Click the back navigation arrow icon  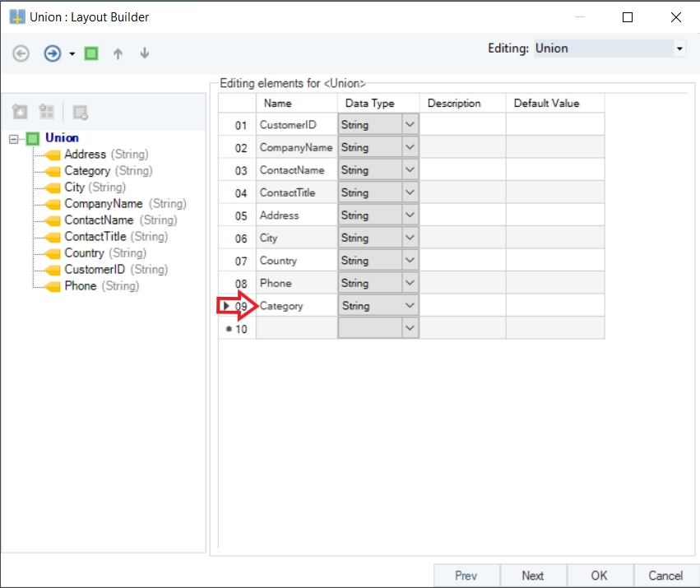point(21,53)
